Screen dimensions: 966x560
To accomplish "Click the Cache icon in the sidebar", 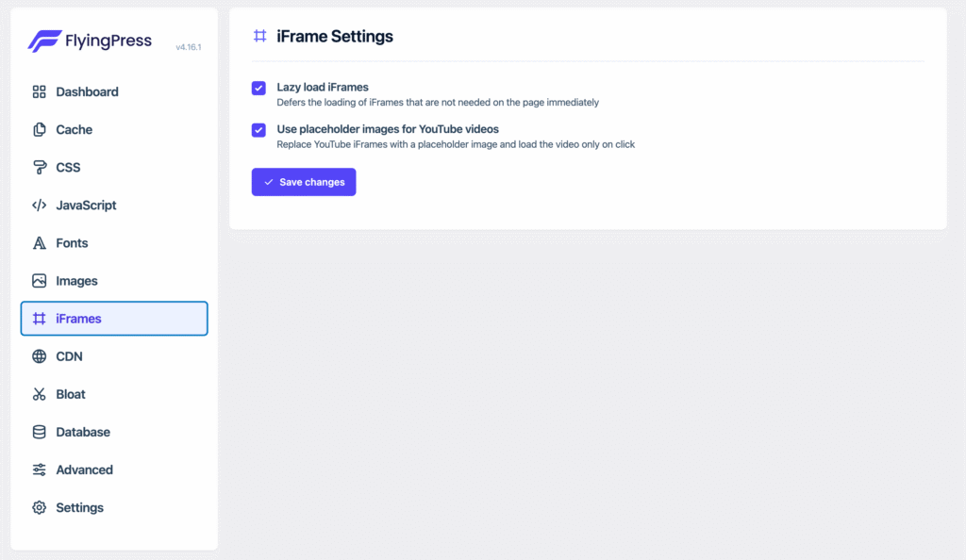I will [x=39, y=129].
